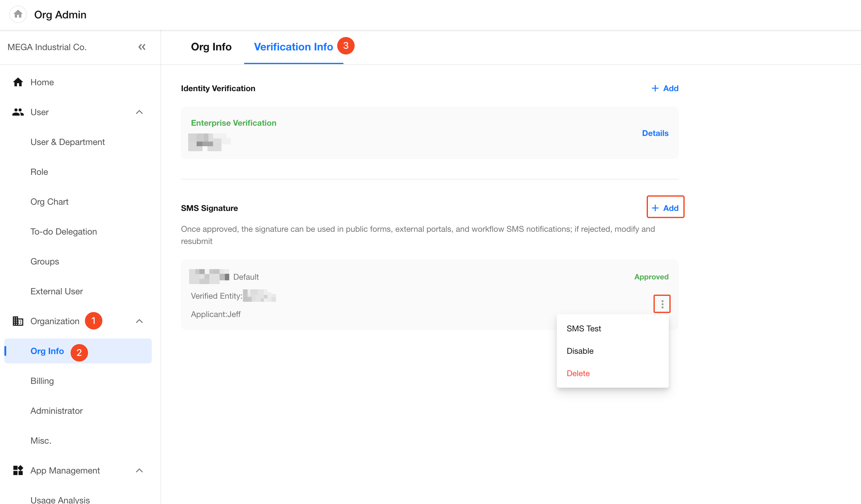Choose Disable in signature menu
Image resolution: width=861 pixels, height=504 pixels.
pyautogui.click(x=580, y=351)
